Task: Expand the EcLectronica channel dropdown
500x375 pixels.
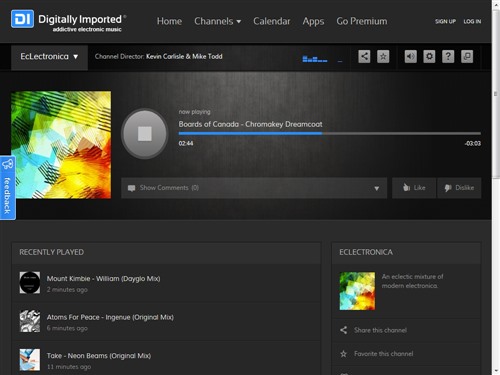Action: point(49,57)
